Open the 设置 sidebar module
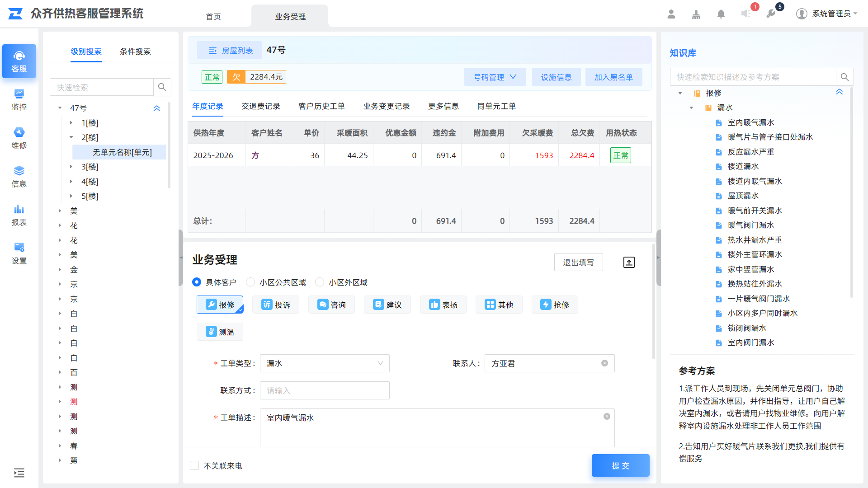 click(x=19, y=253)
